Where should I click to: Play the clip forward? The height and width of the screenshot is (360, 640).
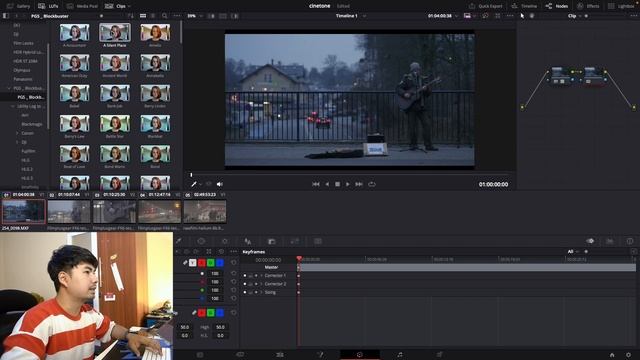[x=348, y=184]
